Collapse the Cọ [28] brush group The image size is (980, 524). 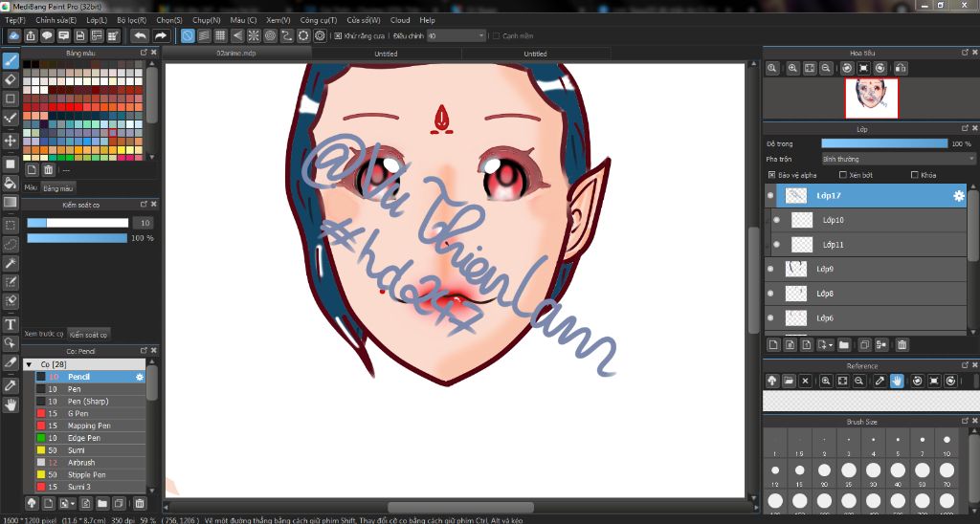(x=30, y=364)
